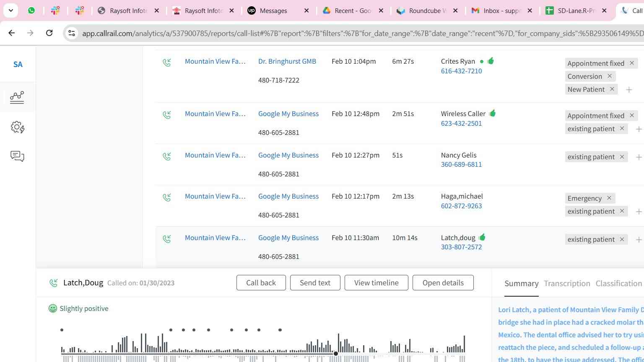Close the Recent Google Drive tab
Viewport: 644px width, 362px height.
(381, 10)
